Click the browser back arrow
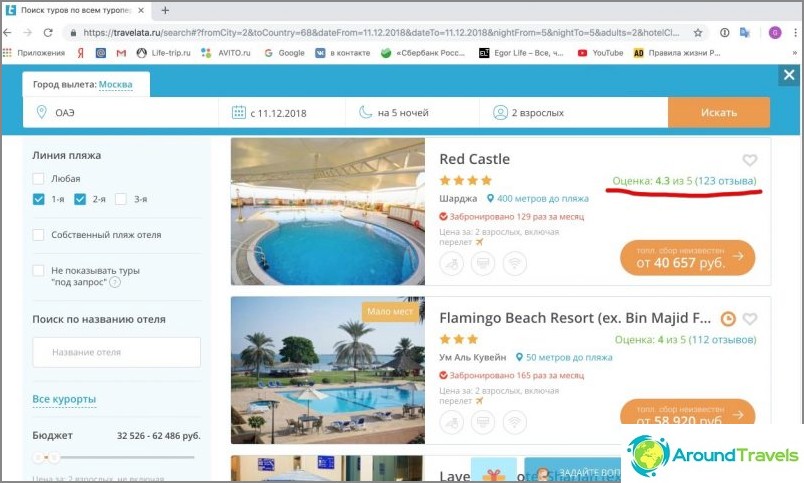Screen dimensions: 804x483 tap(7, 32)
